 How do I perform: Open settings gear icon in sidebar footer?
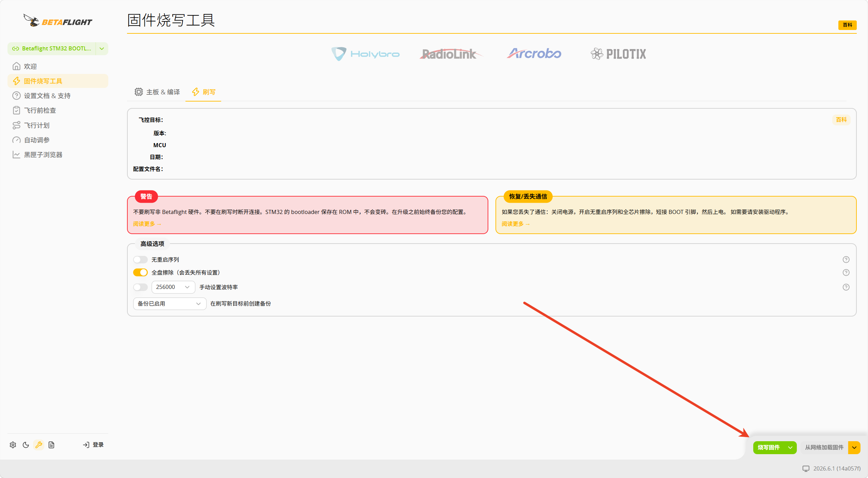(x=13, y=445)
